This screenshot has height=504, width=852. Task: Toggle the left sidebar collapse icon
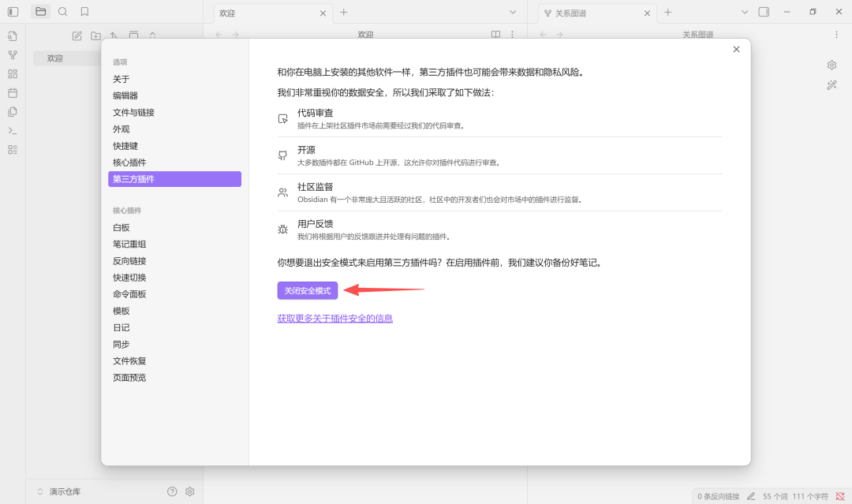[x=13, y=11]
